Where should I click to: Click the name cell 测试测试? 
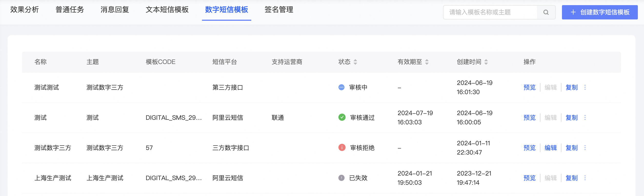(47, 88)
